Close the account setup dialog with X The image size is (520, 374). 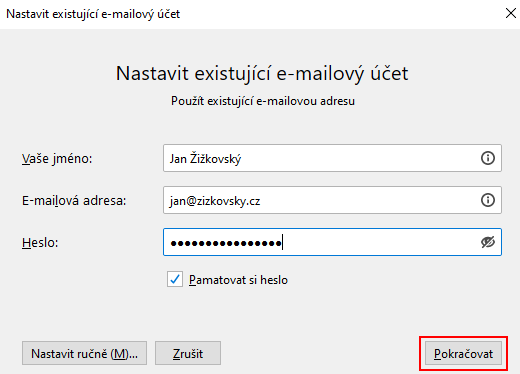(x=511, y=14)
